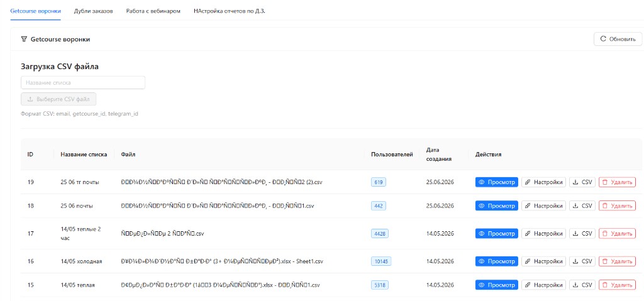Viewport: 644px width, 301px height.
Task: Click the 10145 users badge
Action: [381, 261]
